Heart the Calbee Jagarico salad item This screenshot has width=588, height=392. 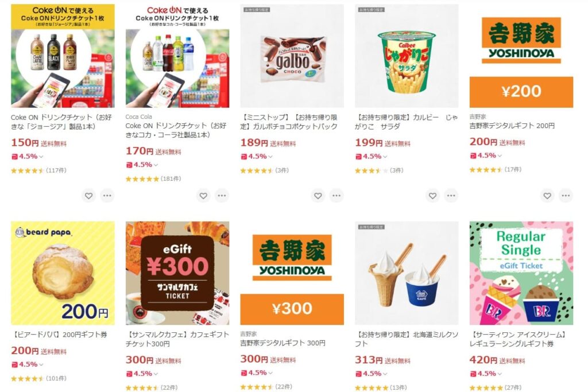coord(433,196)
